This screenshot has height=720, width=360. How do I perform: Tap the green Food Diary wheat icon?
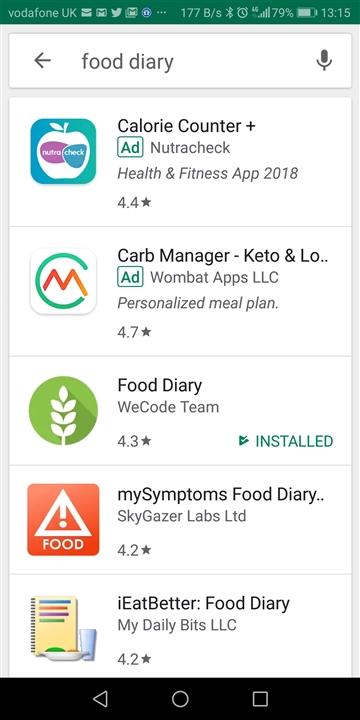tap(63, 411)
